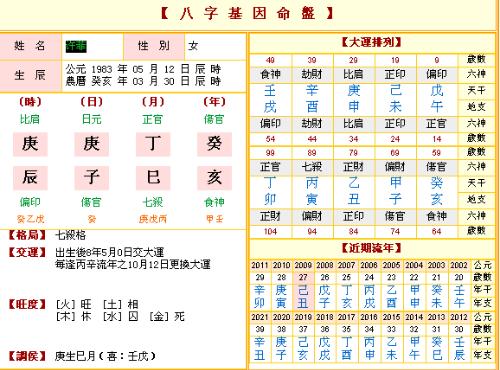500x370 pixels.
Task: Click the 農曆 癸亥 年 03 月 30 日 line
Action: (143, 81)
